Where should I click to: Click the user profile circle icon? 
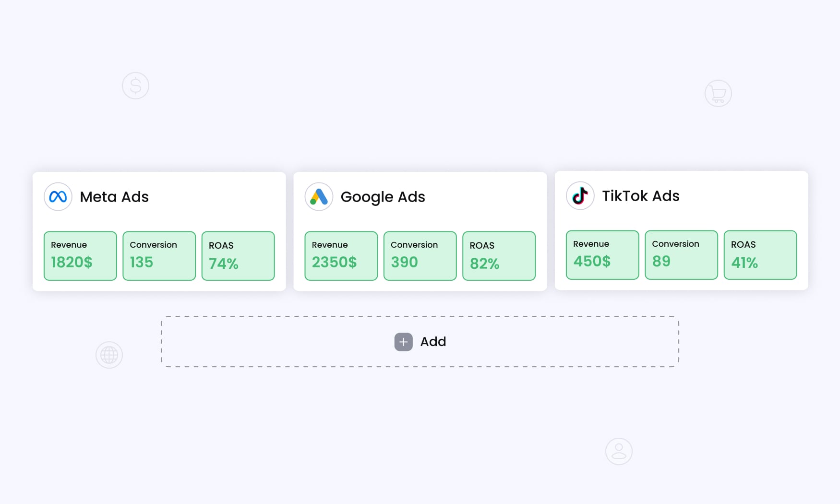[x=619, y=451]
